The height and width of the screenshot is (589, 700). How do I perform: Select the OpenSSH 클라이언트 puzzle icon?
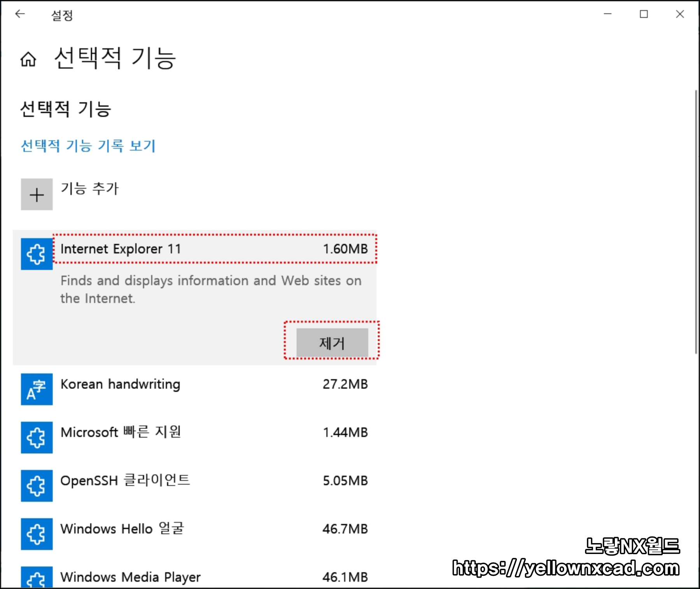pos(37,486)
